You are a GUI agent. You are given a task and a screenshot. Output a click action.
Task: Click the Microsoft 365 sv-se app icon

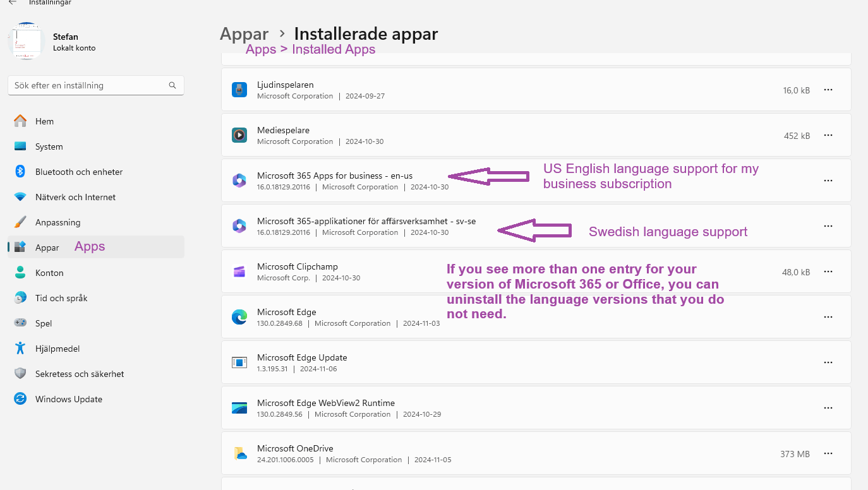pyautogui.click(x=239, y=226)
